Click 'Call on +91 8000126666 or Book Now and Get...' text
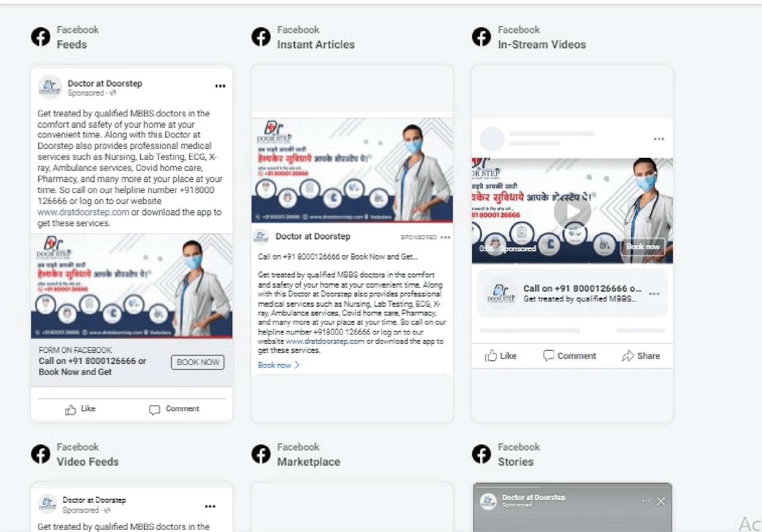Image resolution: width=762 pixels, height=532 pixels. pyautogui.click(x=337, y=257)
